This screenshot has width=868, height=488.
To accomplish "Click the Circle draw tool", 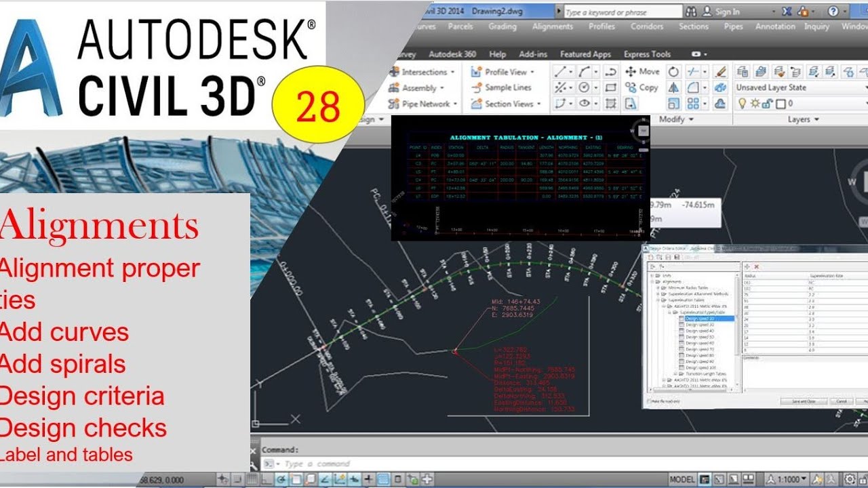I will point(583,87).
